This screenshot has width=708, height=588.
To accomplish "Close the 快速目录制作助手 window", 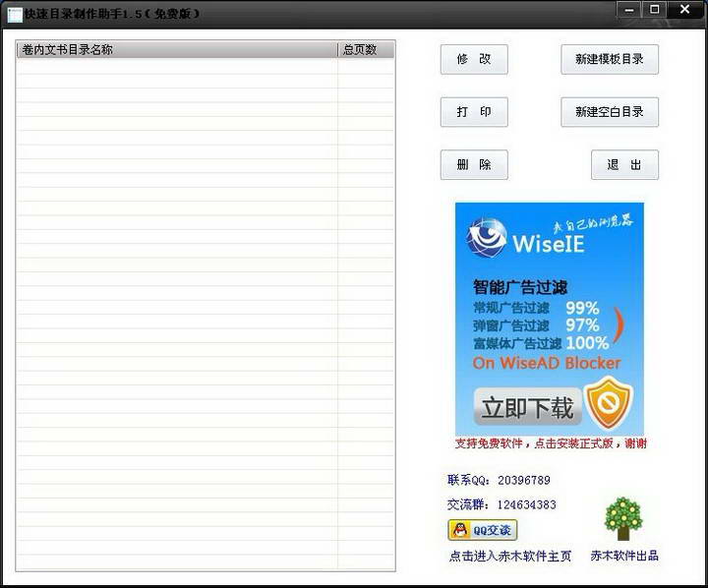I will (685, 10).
